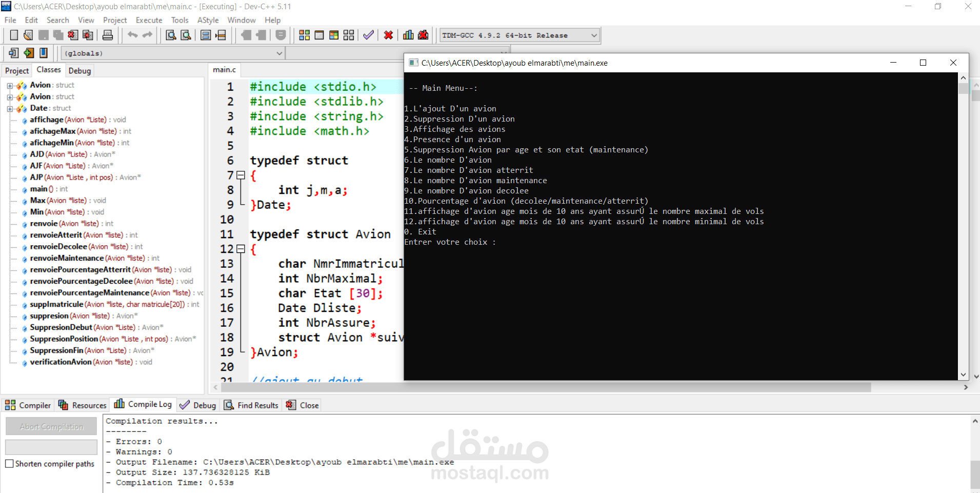Screen dimensions: 980x493
Task: Expand the first Avion struct node
Action: click(x=10, y=86)
